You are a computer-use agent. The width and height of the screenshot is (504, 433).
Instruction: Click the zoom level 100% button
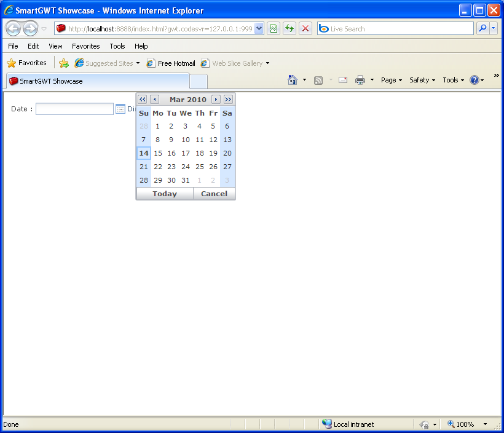(460, 424)
